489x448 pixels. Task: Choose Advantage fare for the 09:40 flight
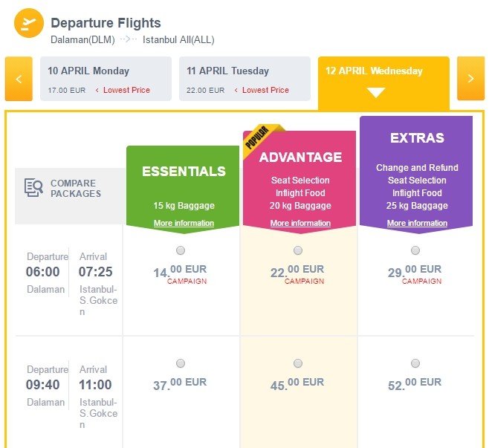[x=298, y=363]
